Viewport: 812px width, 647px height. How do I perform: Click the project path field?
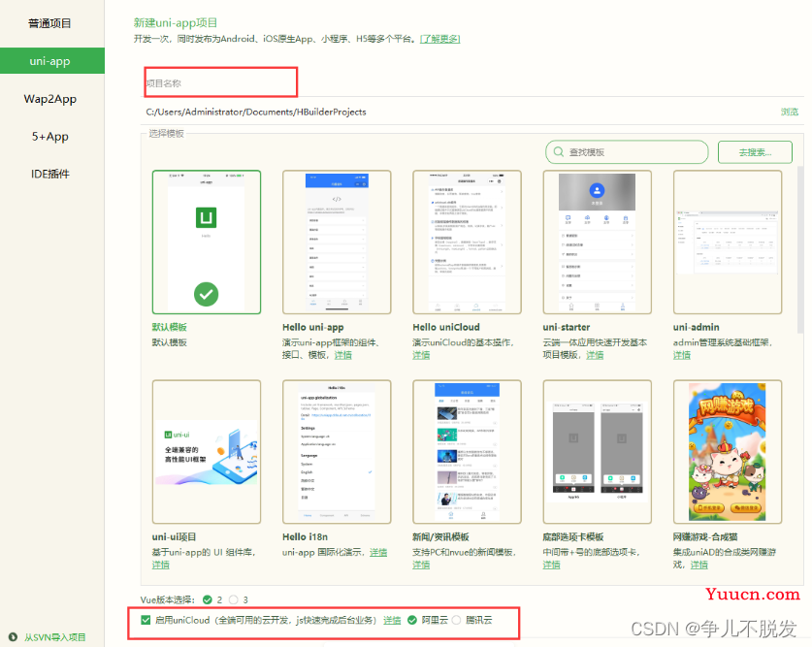458,112
